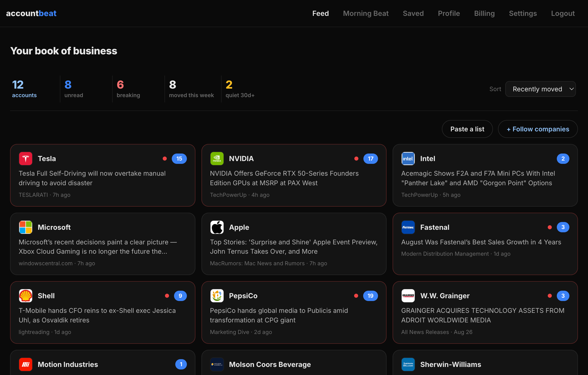Click the Motion Industries company name
588x375 pixels.
pos(68,364)
